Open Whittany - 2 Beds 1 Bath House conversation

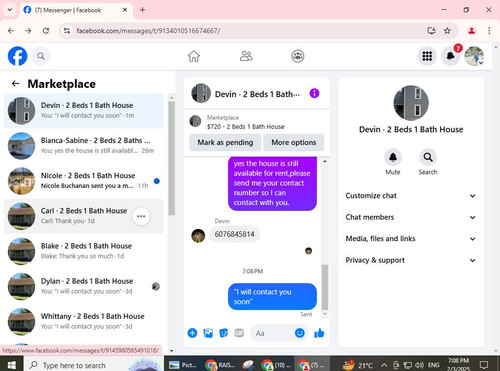coord(84,322)
